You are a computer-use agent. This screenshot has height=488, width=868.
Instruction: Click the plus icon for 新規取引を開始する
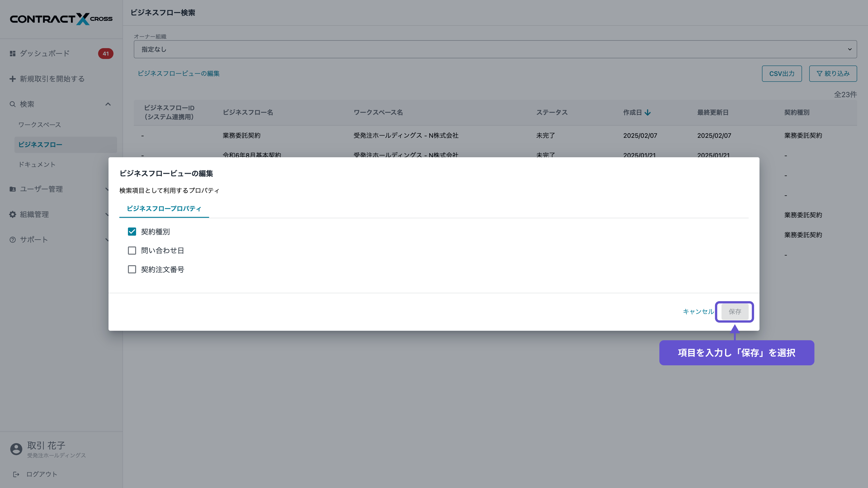12,79
